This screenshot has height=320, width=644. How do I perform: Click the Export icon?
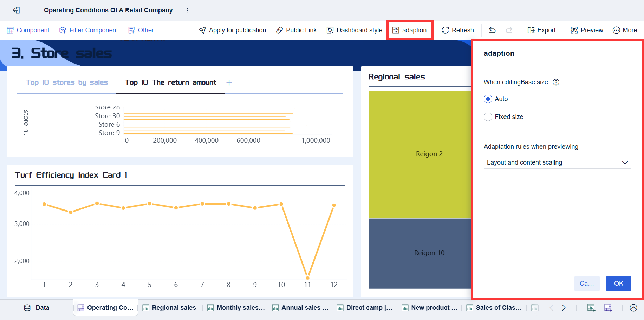click(x=532, y=30)
